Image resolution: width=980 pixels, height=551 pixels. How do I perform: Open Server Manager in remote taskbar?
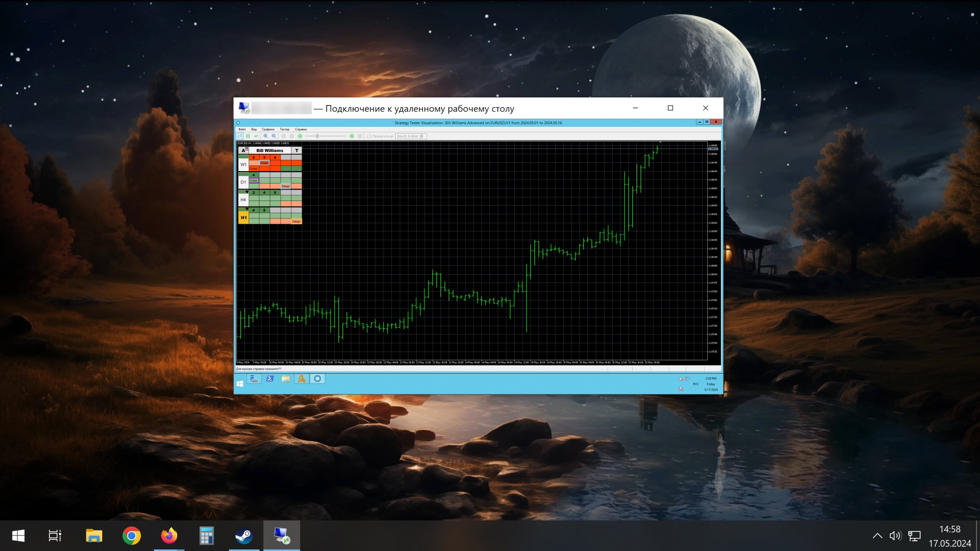254,379
